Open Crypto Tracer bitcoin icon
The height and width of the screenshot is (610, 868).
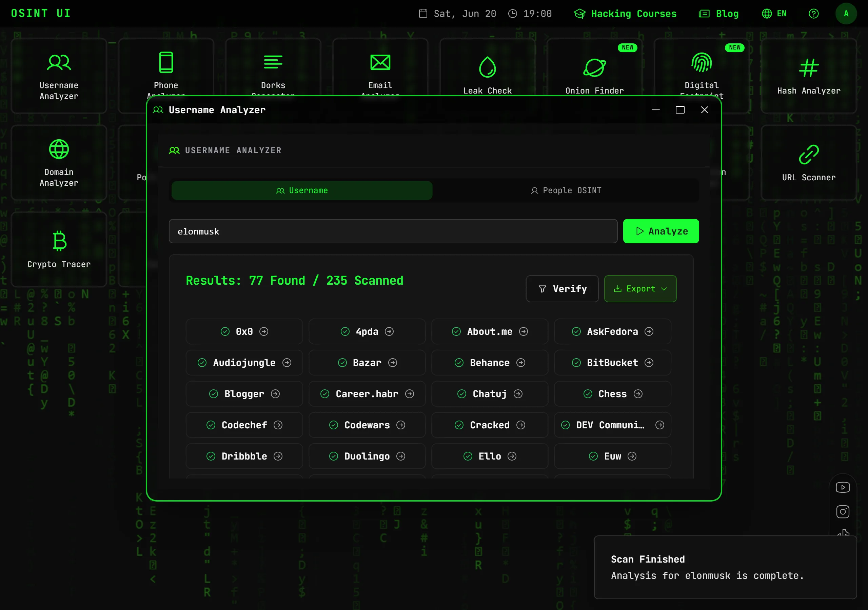[x=59, y=241]
